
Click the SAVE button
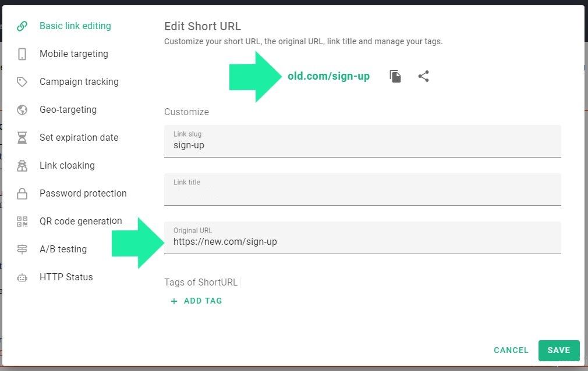point(558,350)
